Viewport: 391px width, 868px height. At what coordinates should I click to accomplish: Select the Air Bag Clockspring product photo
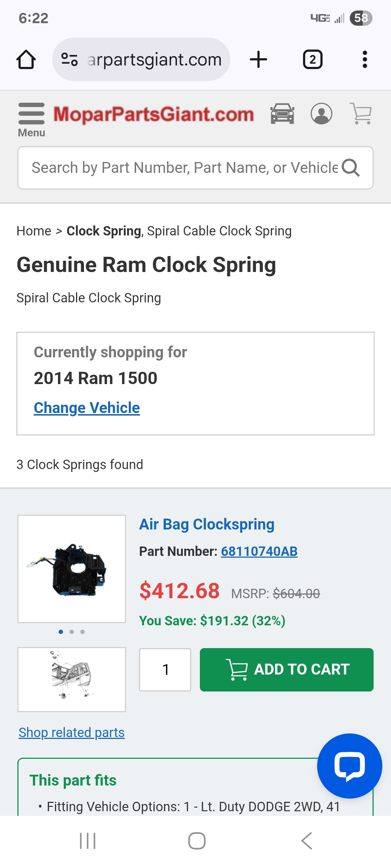(71, 570)
